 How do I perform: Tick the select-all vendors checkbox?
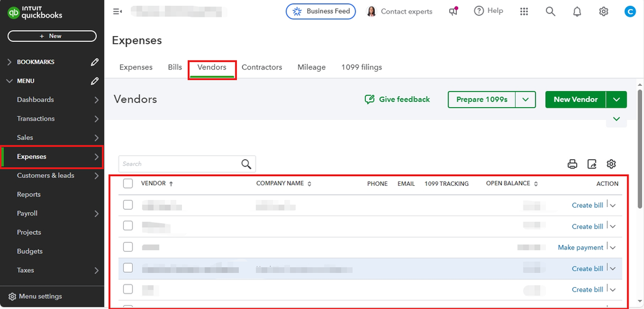[x=128, y=184]
